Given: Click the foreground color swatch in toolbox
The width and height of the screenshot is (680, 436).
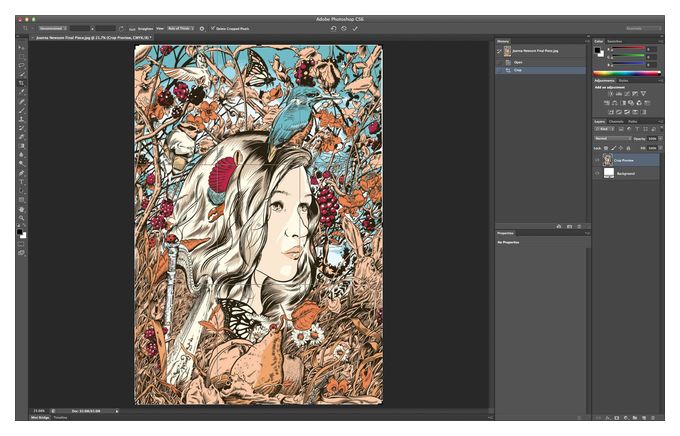Looking at the screenshot, I should (x=20, y=233).
